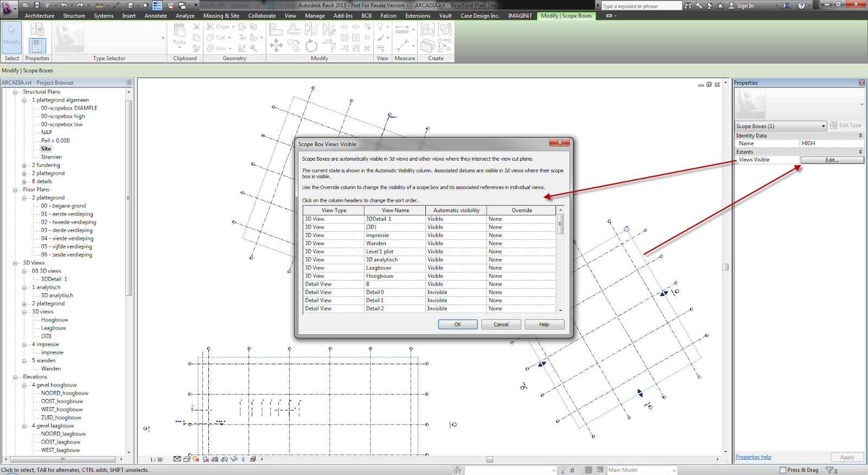Screen dimensions: 868x475
Task: Open the Revit application menu button
Action: tap(9, 8)
